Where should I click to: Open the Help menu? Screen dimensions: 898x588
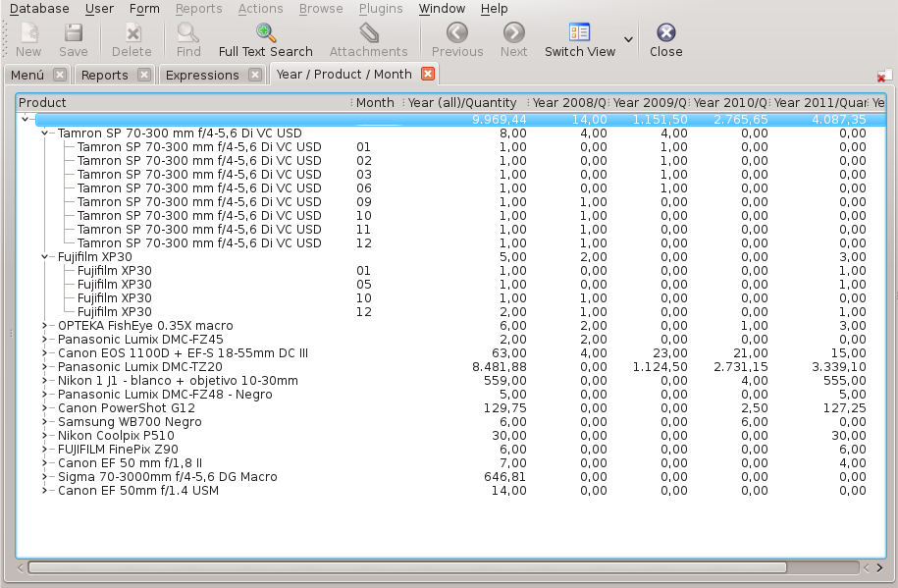point(495,9)
